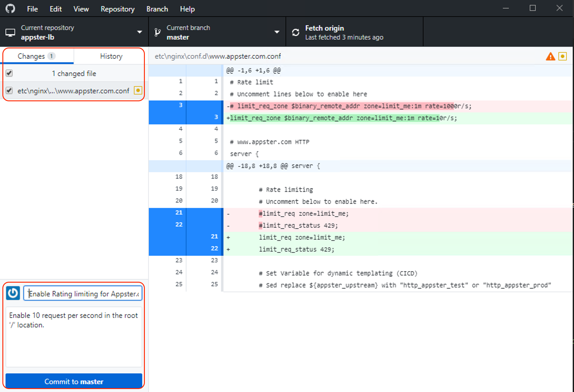Click the 'Last fetched 3 minutes ago' text
The width and height of the screenshot is (574, 392).
click(x=344, y=37)
